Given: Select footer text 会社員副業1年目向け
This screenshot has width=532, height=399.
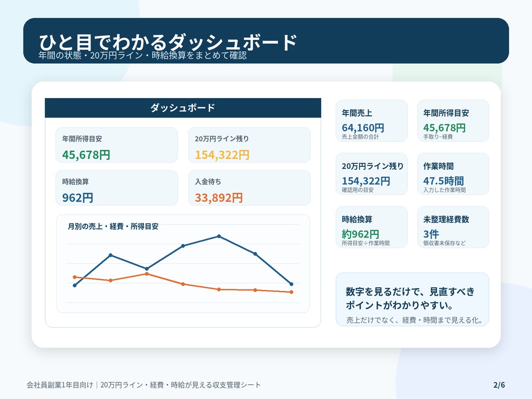Looking at the screenshot, I should (x=60, y=385).
